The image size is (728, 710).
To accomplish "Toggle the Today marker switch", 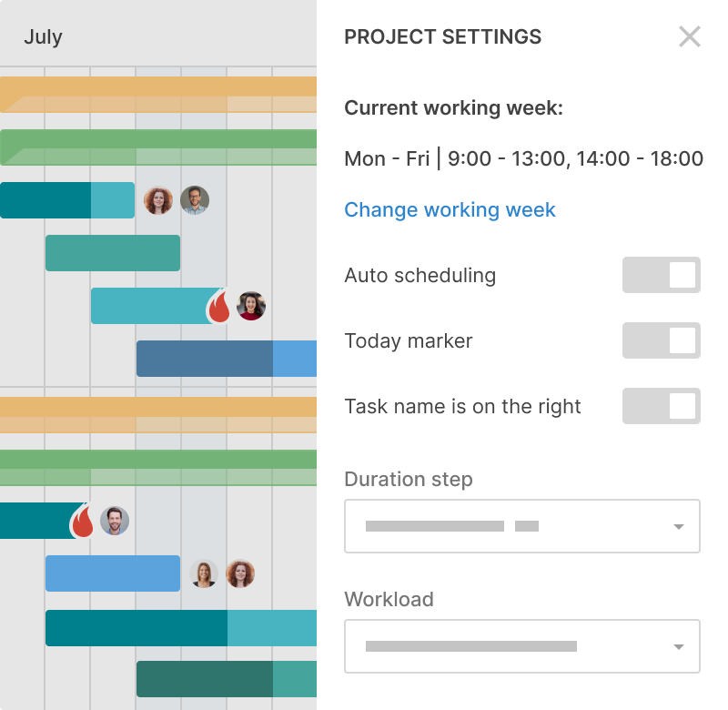I will tap(662, 340).
